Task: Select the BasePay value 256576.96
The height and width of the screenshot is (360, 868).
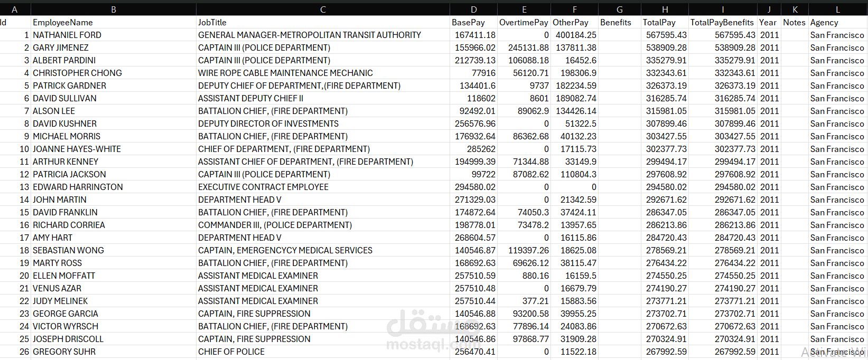Action: point(474,124)
